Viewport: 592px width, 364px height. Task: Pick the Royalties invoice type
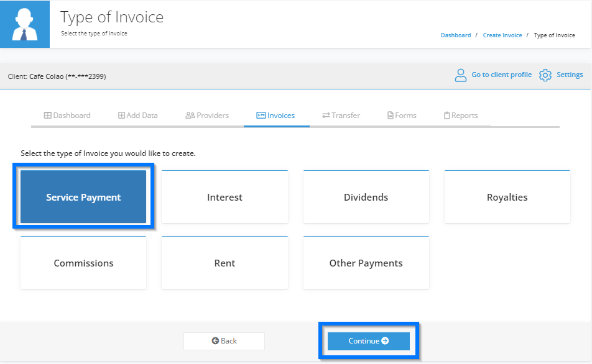pyautogui.click(x=507, y=196)
